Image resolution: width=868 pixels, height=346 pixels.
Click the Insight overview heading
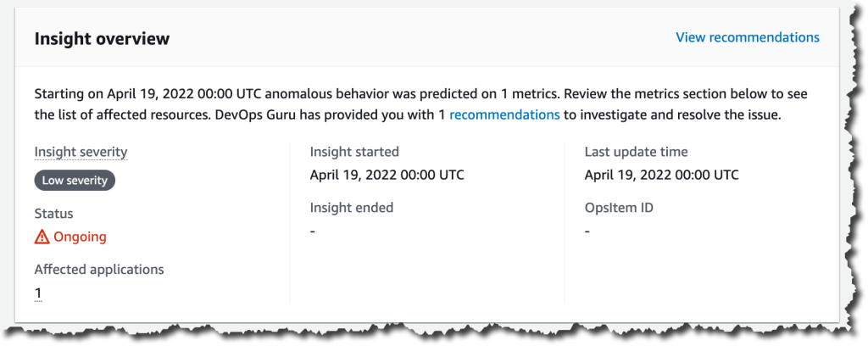coord(102,39)
